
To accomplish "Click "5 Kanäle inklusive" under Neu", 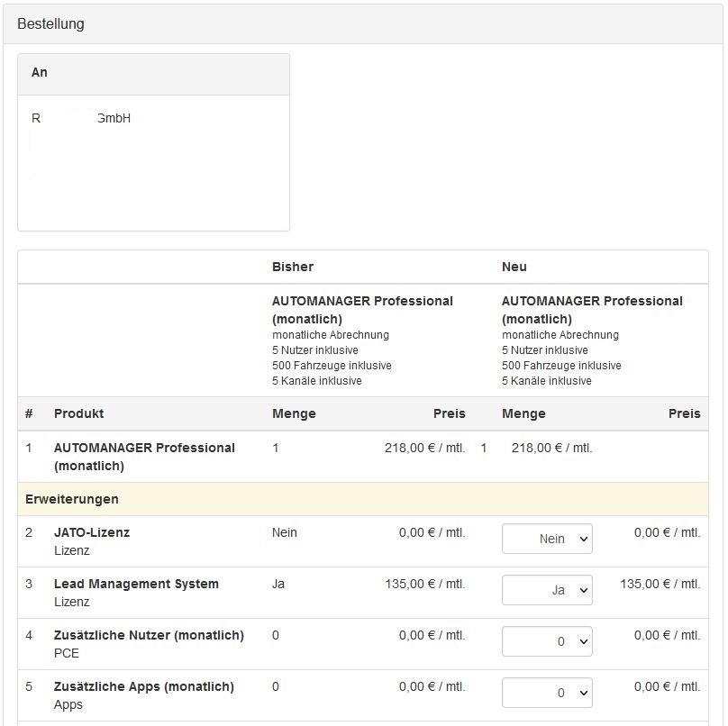I will point(547,381).
